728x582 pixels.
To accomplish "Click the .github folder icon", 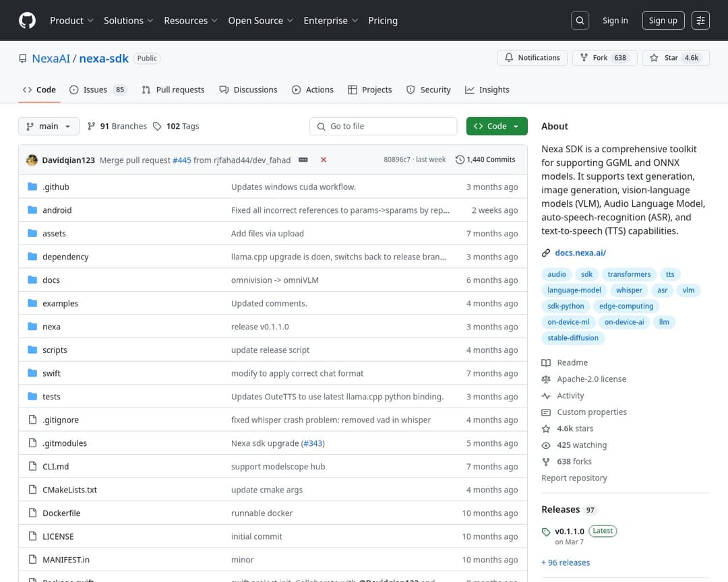I will click(x=32, y=187).
